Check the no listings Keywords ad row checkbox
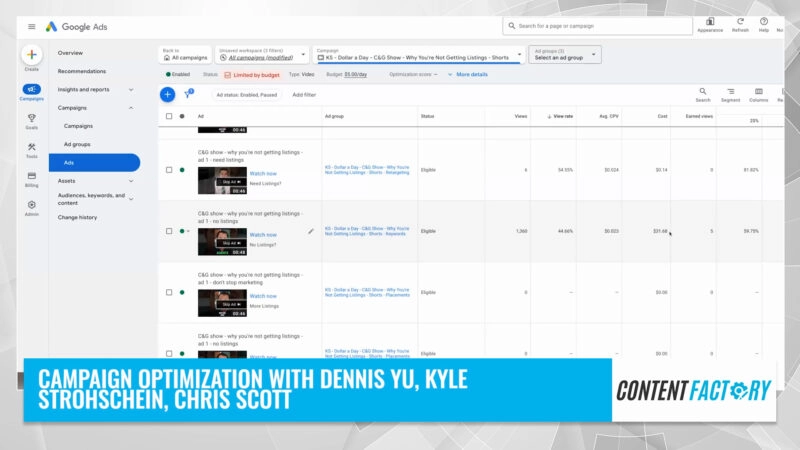800x450 pixels. pyautogui.click(x=169, y=231)
